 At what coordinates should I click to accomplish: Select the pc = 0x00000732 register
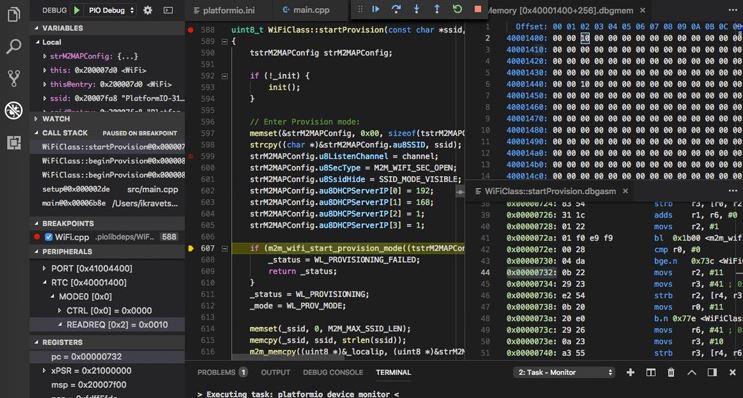(107, 356)
